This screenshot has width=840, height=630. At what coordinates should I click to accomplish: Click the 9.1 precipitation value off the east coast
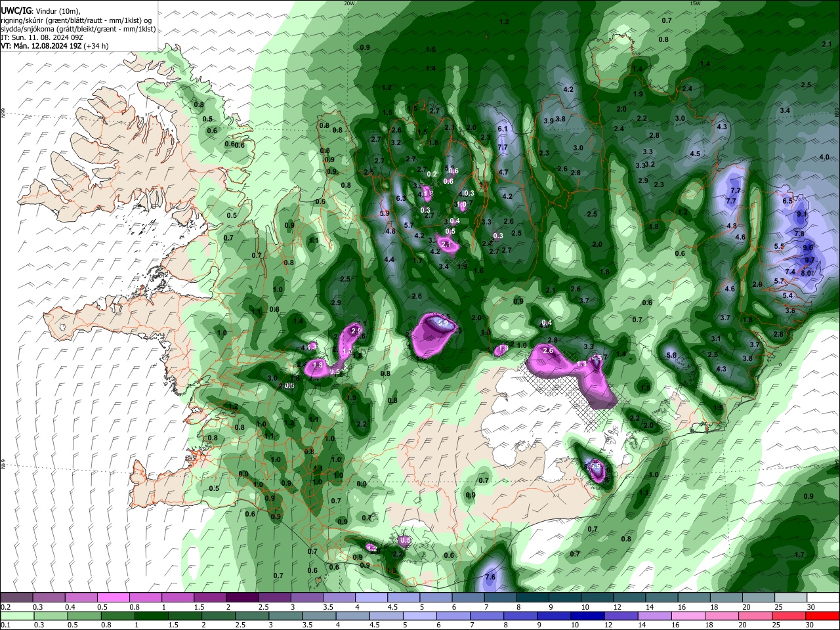[x=802, y=215]
